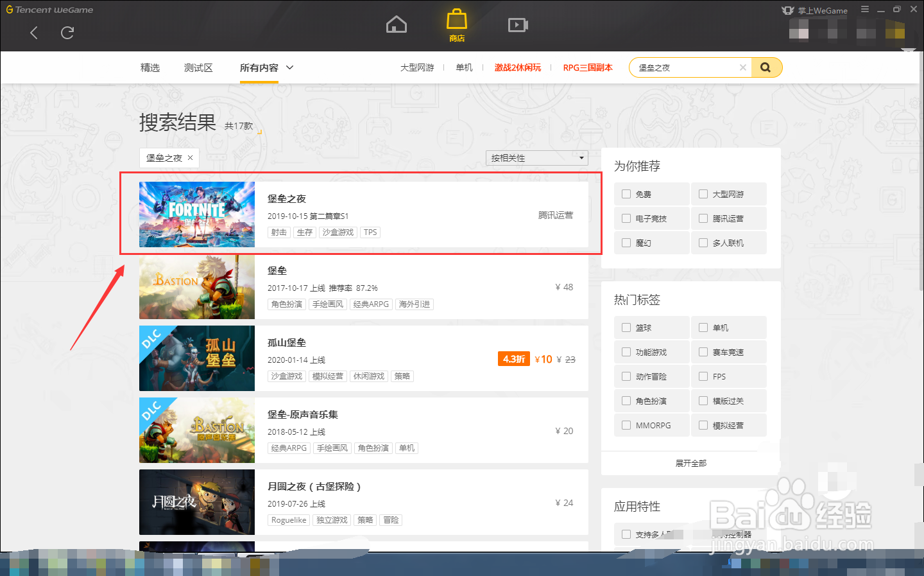The width and height of the screenshot is (924, 576).
Task: Click the yellow search magnifier button
Action: (766, 67)
